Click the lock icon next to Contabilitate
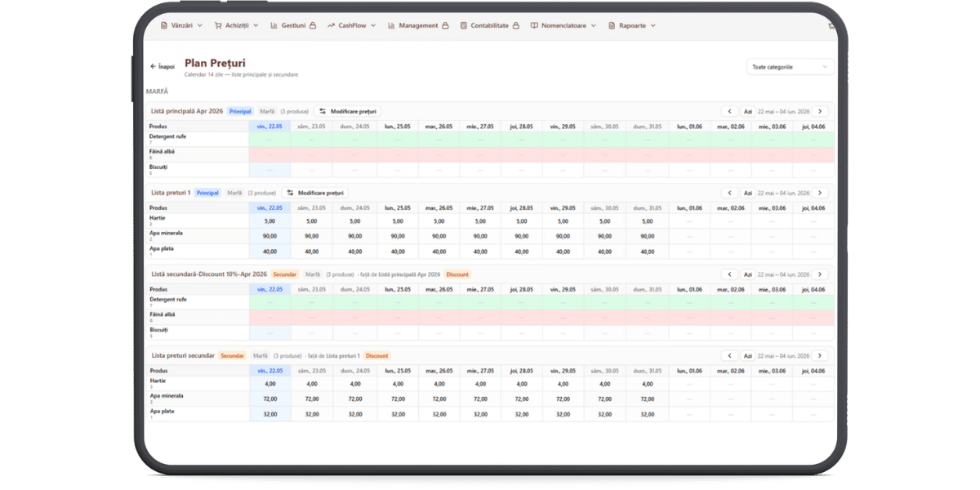 (516, 25)
